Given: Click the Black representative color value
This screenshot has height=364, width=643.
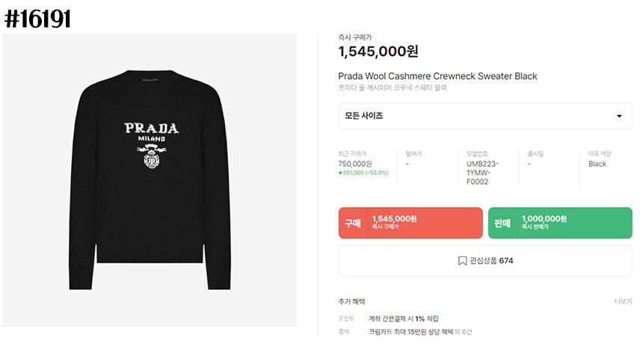Looking at the screenshot, I should coord(597,164).
